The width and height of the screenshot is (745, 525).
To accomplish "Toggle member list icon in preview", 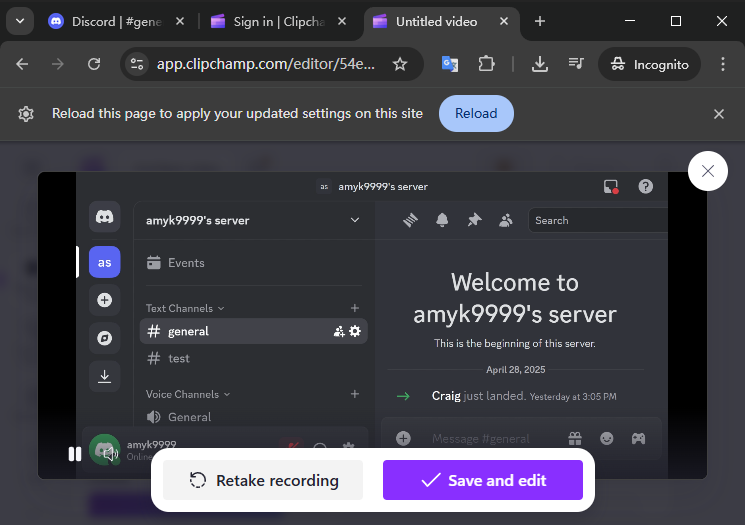I will (x=506, y=220).
